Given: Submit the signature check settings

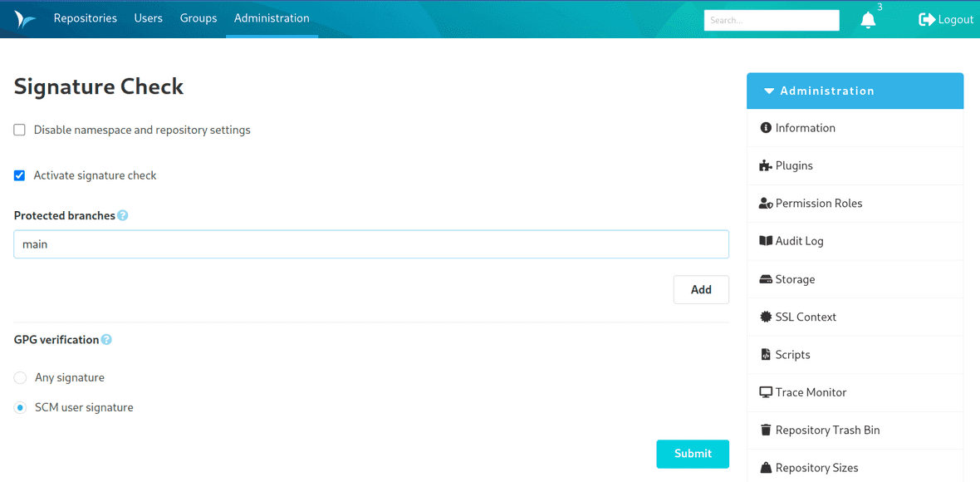Looking at the screenshot, I should (693, 454).
